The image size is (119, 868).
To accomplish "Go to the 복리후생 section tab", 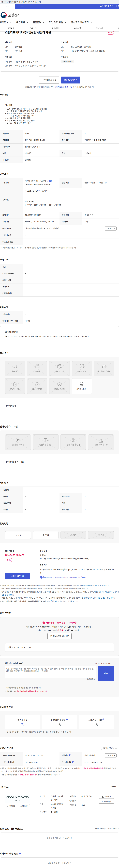I will pyautogui.click(x=77, y=28).
